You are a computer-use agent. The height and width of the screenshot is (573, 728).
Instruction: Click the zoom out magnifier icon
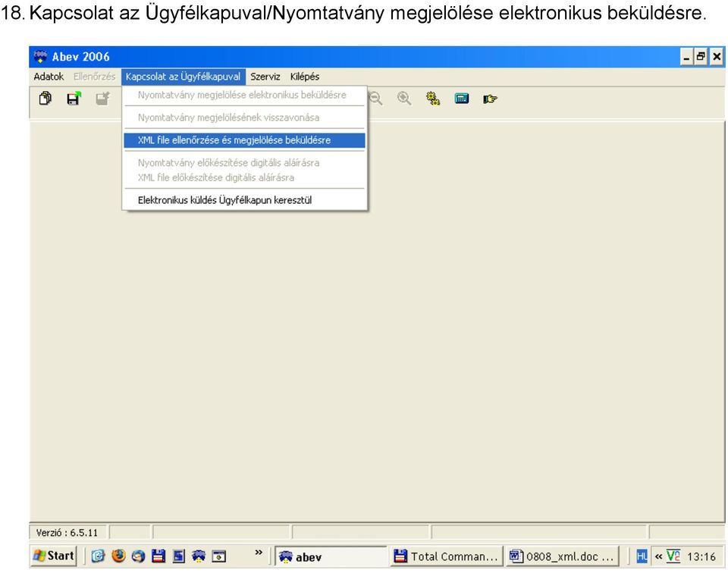(x=375, y=99)
